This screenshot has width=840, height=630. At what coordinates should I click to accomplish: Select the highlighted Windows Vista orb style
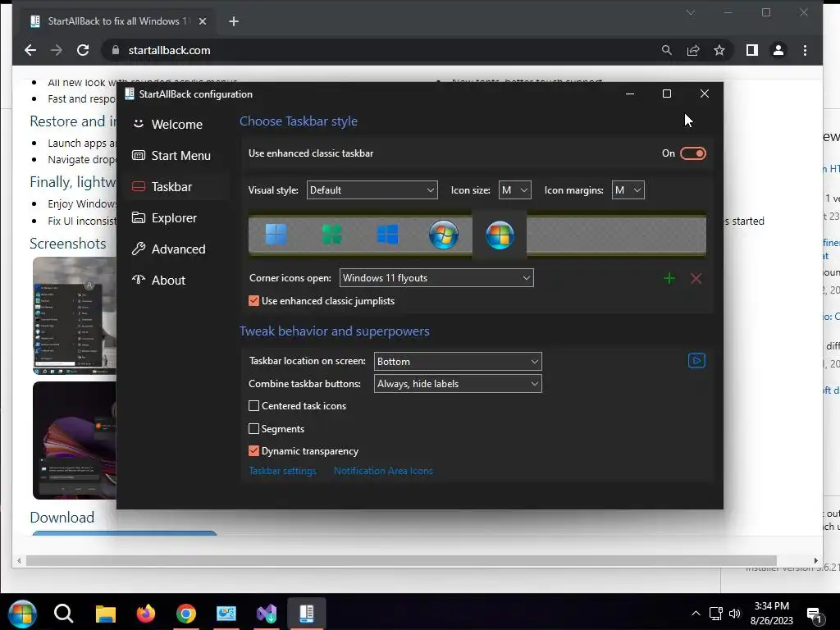click(x=500, y=235)
